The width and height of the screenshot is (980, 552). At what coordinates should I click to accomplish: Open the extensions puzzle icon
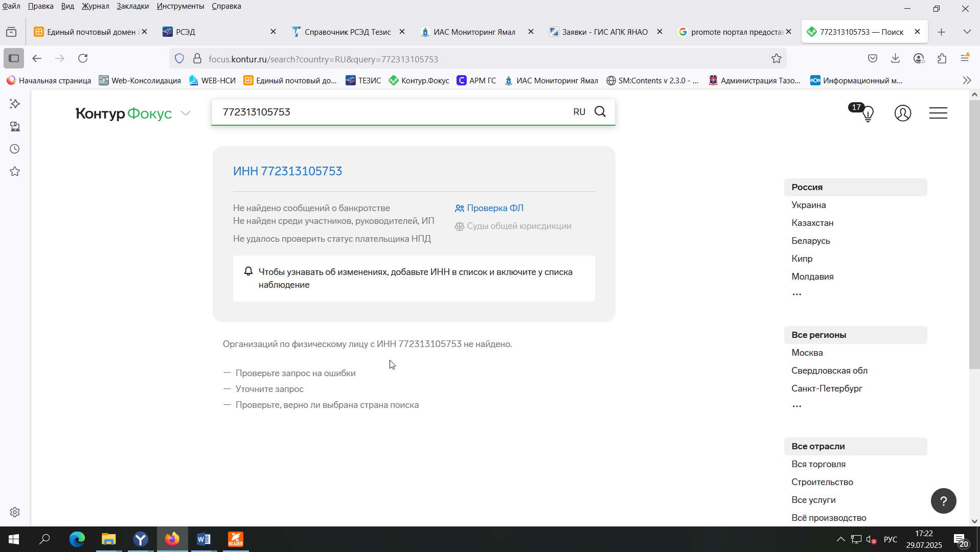pyautogui.click(x=942, y=58)
